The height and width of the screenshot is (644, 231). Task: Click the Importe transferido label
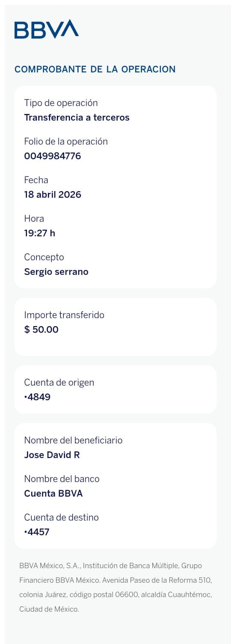point(64,315)
